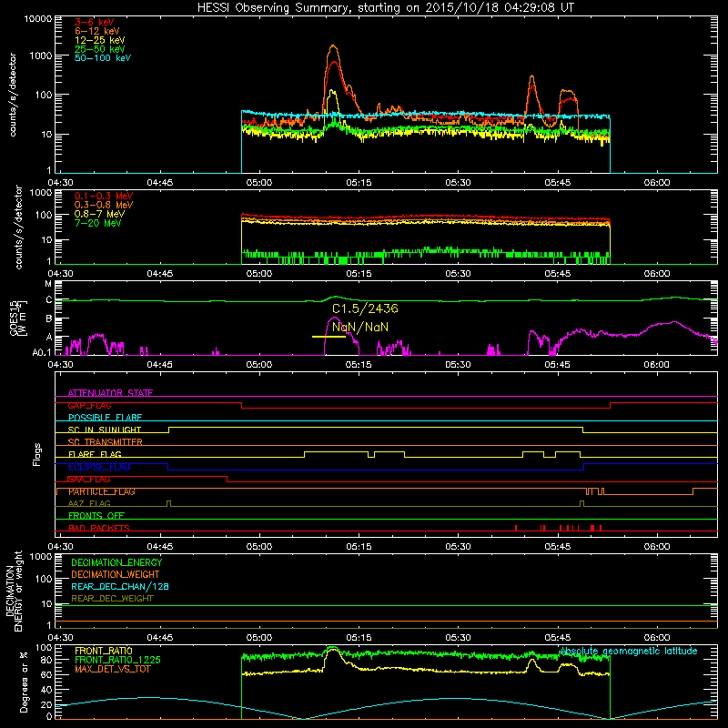Click the HESSI Observing Summary title text
Image resolution: width=728 pixels, height=728 pixels.
pyautogui.click(x=385, y=7)
